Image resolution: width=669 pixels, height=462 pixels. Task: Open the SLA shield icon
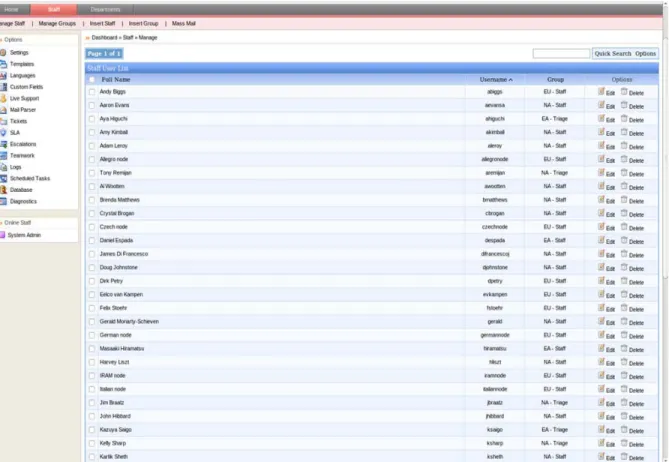pos(3,133)
